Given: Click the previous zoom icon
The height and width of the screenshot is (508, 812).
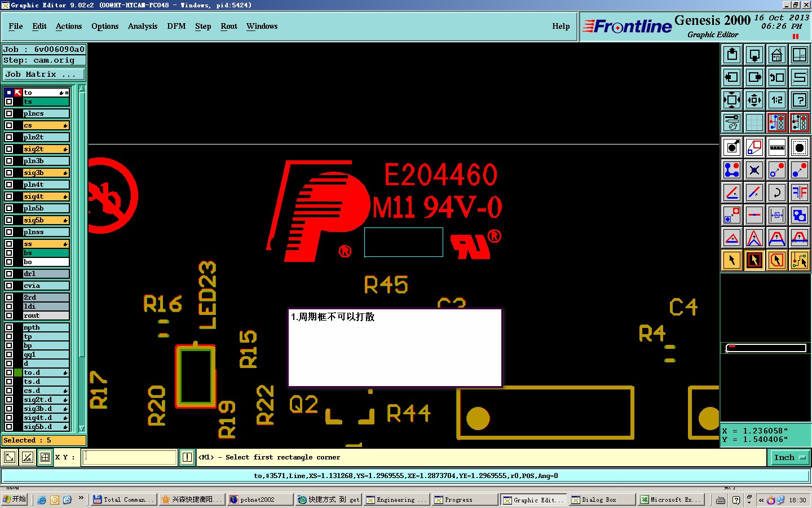Looking at the screenshot, I should (777, 77).
